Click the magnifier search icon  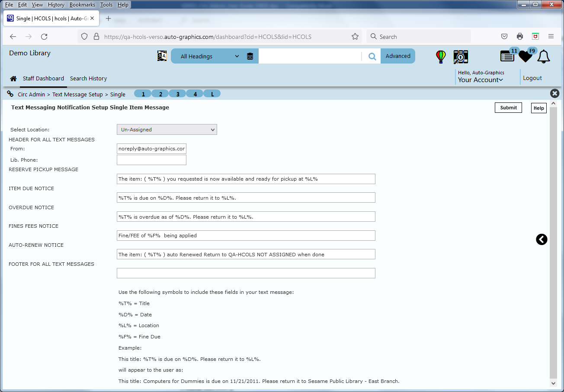coord(372,56)
